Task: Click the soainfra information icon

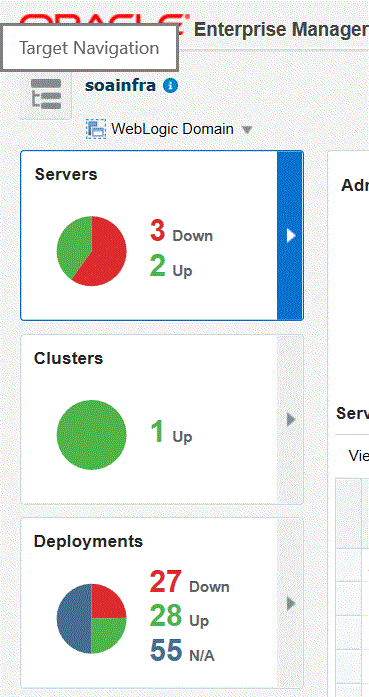Action: (x=170, y=85)
